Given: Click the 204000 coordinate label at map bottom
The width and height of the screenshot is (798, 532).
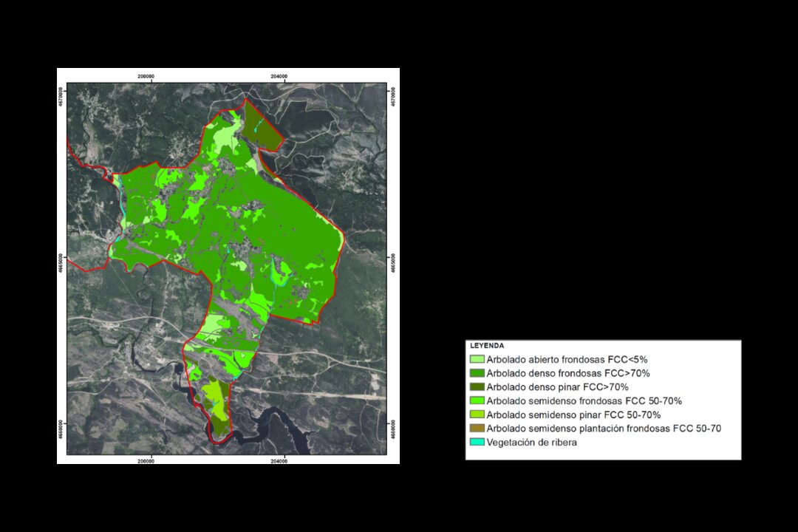Looking at the screenshot, I should [279, 460].
